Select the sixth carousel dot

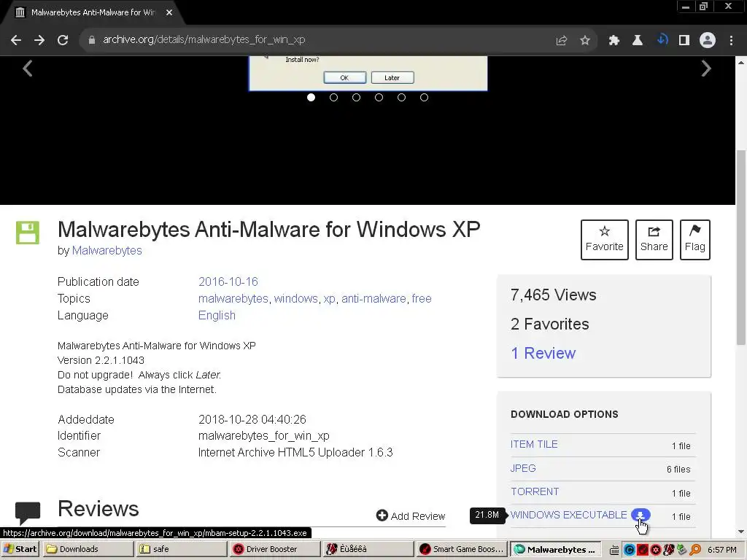[x=424, y=98]
